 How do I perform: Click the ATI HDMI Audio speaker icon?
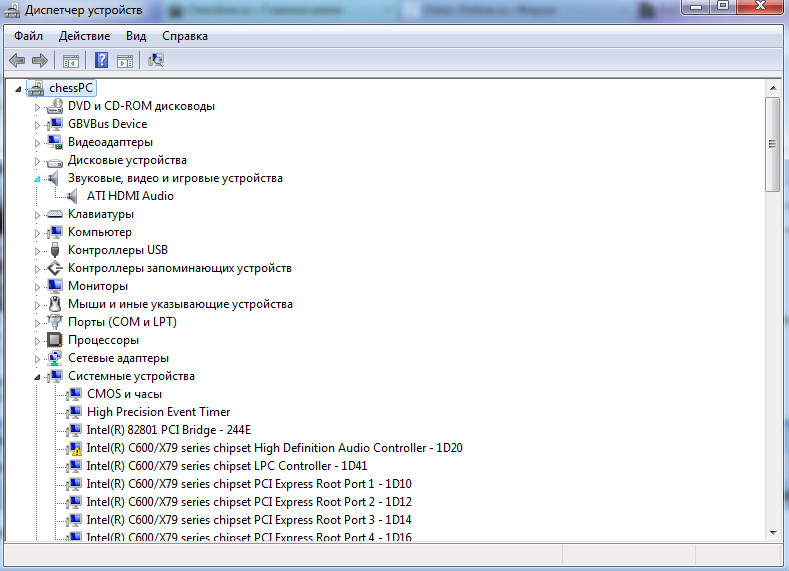point(72,196)
